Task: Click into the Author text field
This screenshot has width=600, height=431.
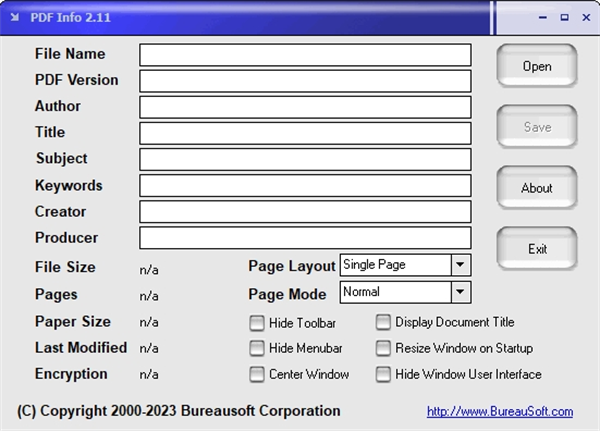Action: coord(304,107)
